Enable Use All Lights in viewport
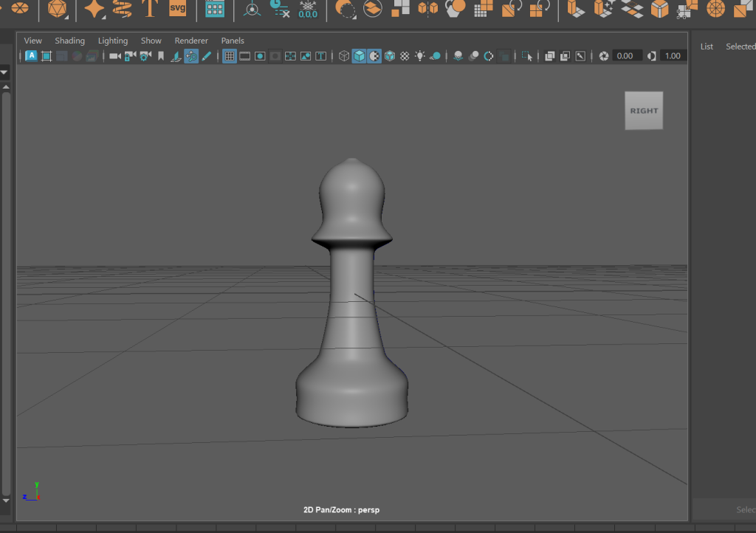This screenshot has height=533, width=756. [420, 56]
